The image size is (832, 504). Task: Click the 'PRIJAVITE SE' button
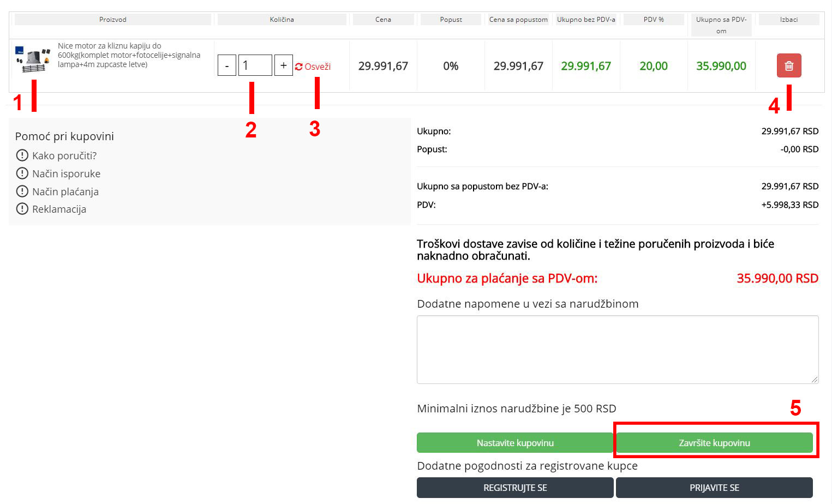(714, 488)
